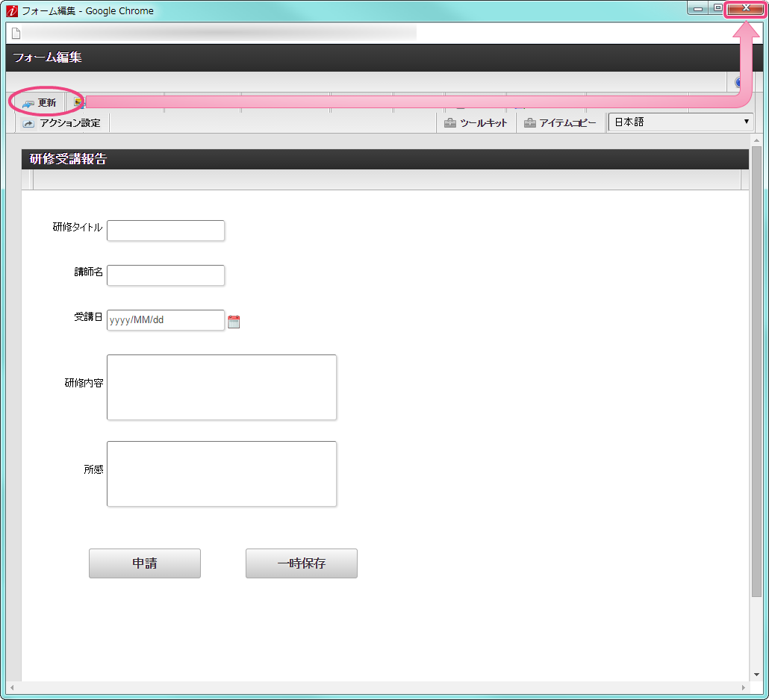
Task: Select the 研修タイトル label
Action: click(78, 227)
